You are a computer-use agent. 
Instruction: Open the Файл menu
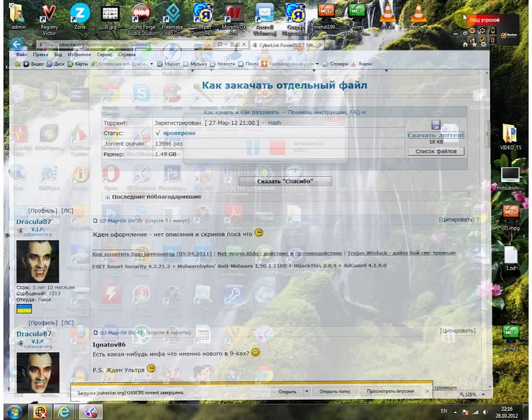coord(21,54)
